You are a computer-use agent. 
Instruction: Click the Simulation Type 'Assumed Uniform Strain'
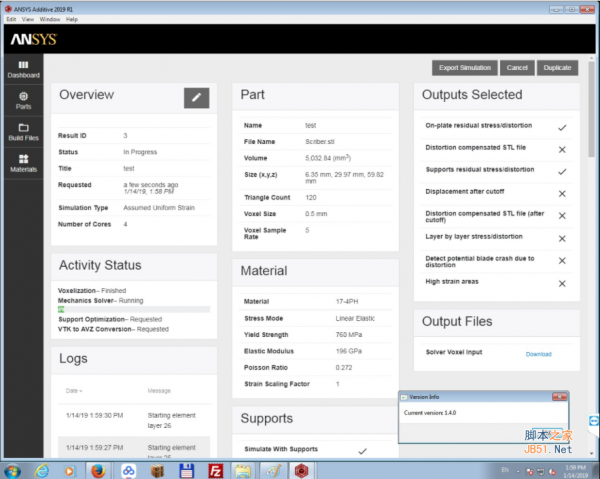159,207
